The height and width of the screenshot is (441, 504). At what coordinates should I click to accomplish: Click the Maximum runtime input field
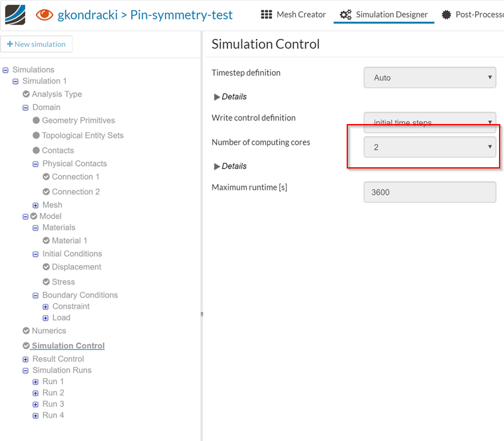click(x=429, y=192)
